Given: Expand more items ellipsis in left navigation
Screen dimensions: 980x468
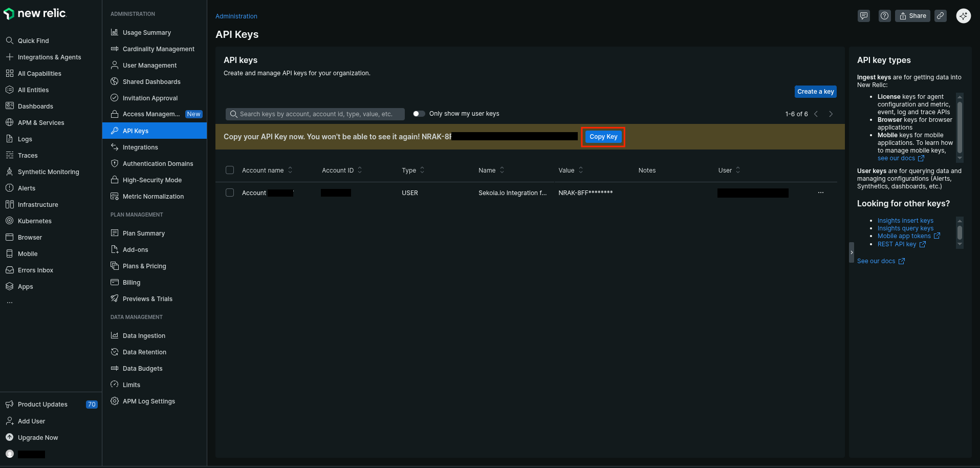Looking at the screenshot, I should (x=10, y=303).
